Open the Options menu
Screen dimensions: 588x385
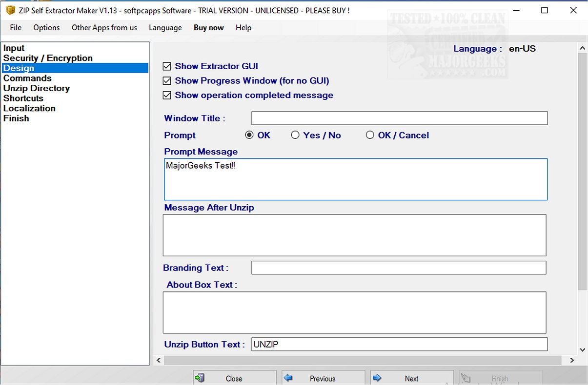click(x=46, y=28)
